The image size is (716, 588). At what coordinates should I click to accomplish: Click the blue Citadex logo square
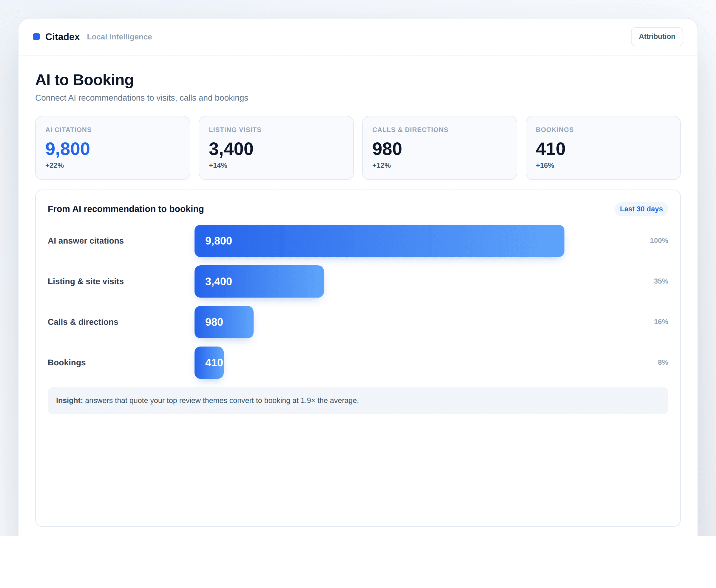point(36,37)
